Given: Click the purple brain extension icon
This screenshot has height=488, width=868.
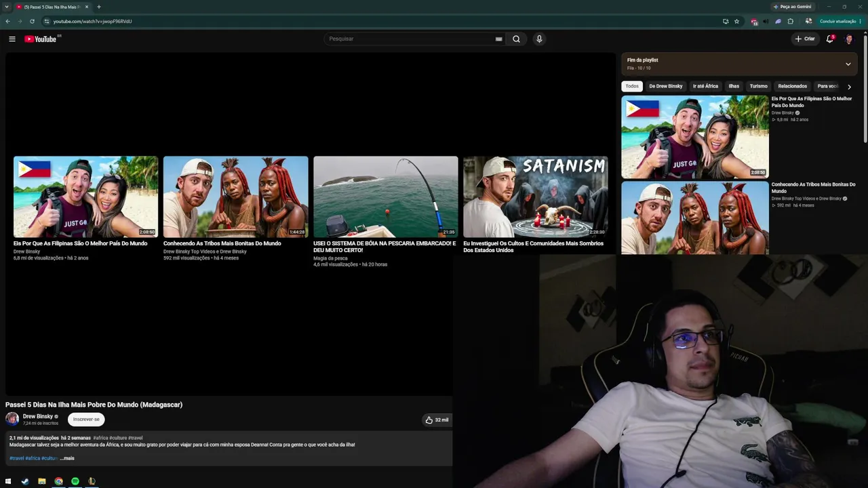Looking at the screenshot, I should 778,21.
